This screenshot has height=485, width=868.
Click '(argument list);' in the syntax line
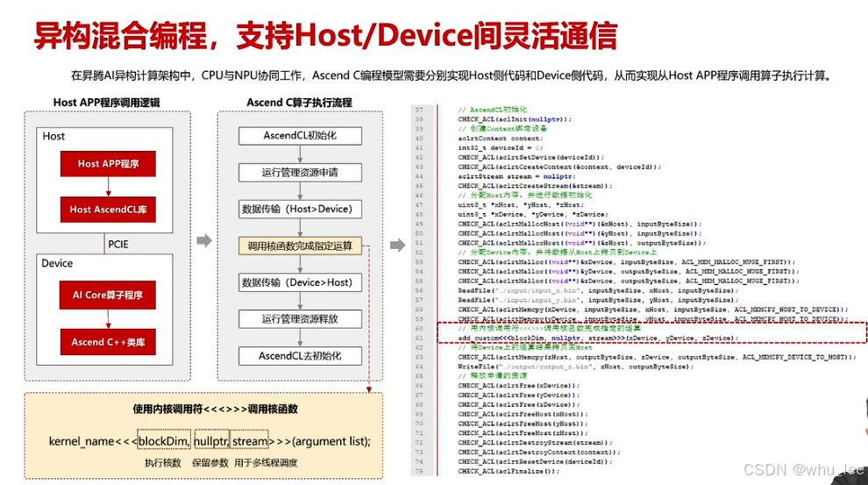point(331,441)
